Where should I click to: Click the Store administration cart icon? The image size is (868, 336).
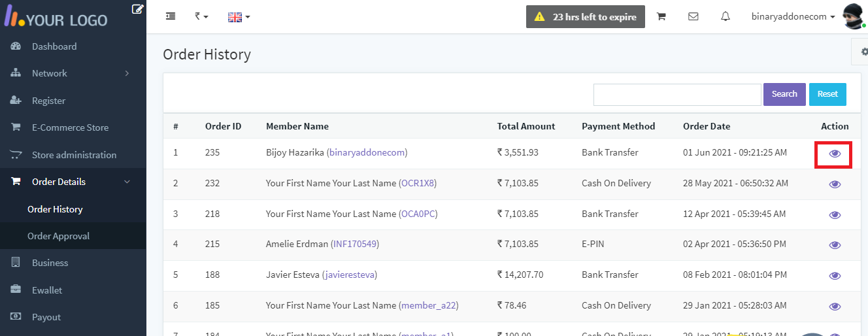pyautogui.click(x=16, y=155)
